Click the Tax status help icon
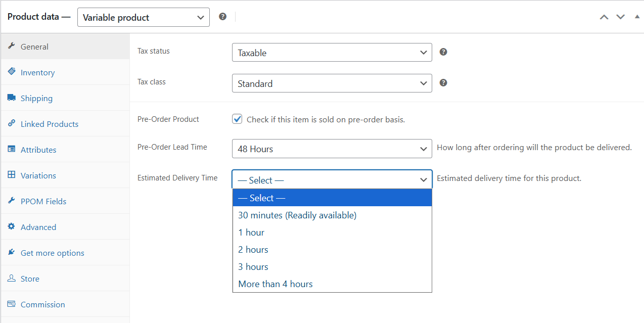Viewport: 644px width, 323px height. click(x=443, y=52)
